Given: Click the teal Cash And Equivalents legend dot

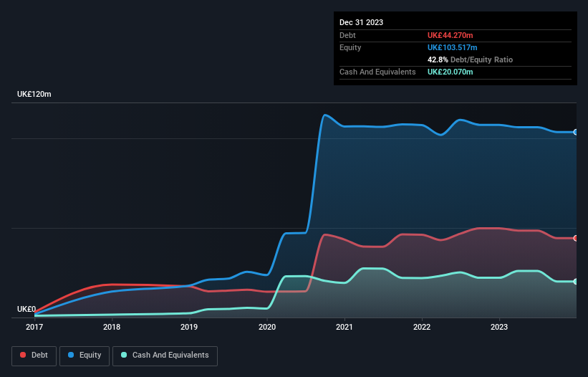Looking at the screenshot, I should click(x=124, y=355).
